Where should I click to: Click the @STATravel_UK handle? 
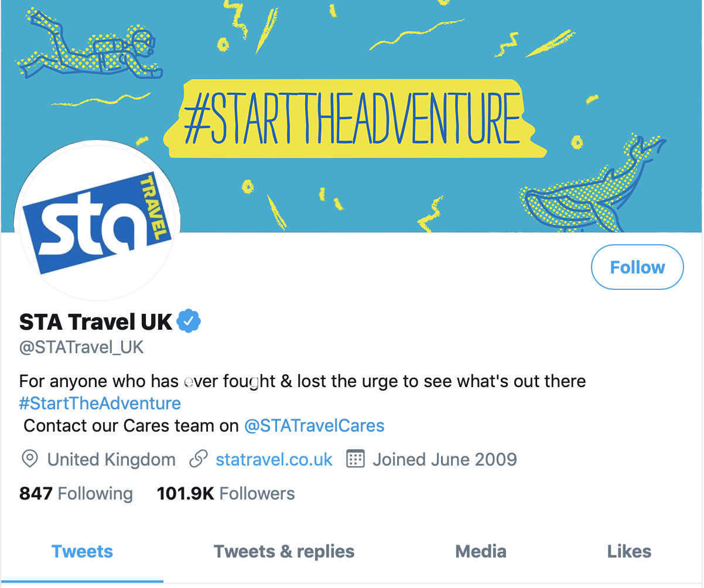coord(81,347)
